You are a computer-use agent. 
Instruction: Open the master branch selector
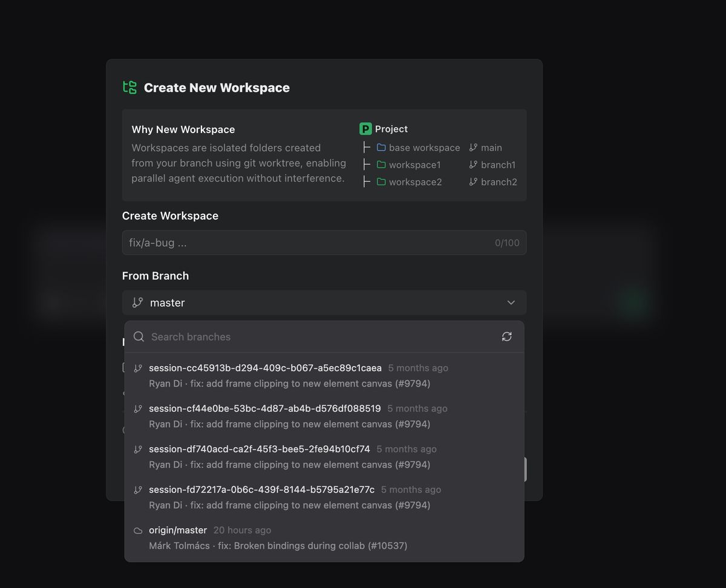click(x=324, y=302)
